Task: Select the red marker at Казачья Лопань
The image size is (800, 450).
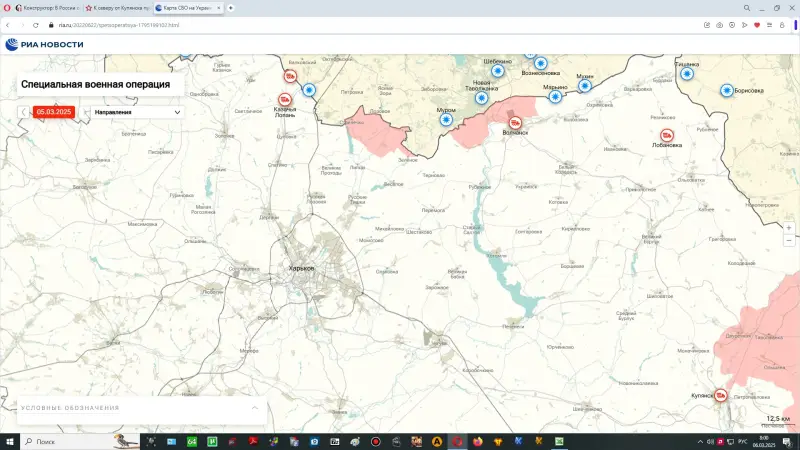Action: (284, 100)
